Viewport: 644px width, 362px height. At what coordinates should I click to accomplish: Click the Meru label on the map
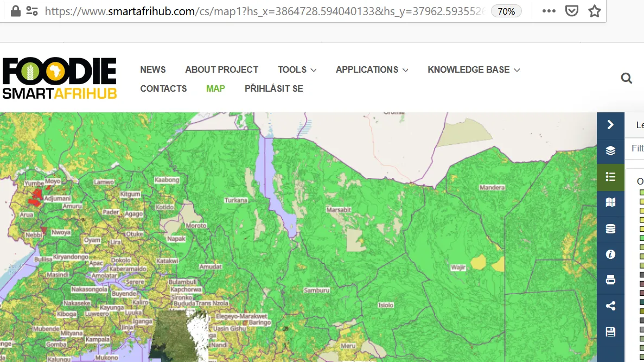(348, 346)
